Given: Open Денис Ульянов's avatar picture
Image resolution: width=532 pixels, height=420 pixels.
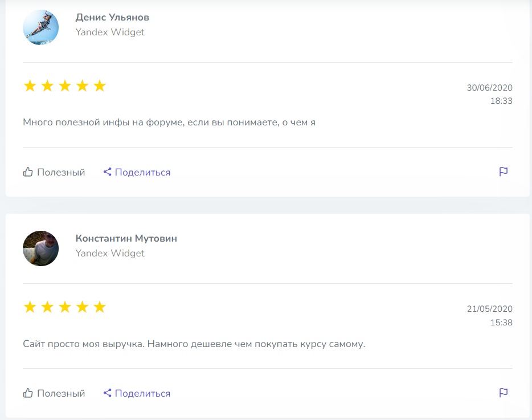Looking at the screenshot, I should point(41,27).
